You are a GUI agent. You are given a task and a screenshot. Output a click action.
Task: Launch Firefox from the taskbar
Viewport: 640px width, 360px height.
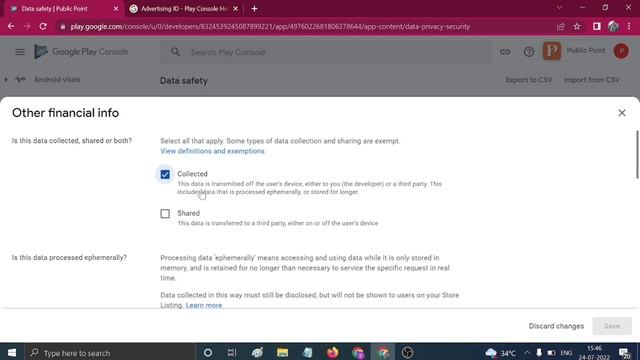[333, 353]
